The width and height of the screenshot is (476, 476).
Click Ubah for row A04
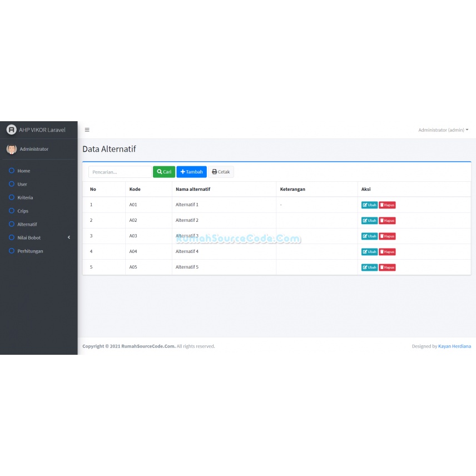tap(369, 252)
